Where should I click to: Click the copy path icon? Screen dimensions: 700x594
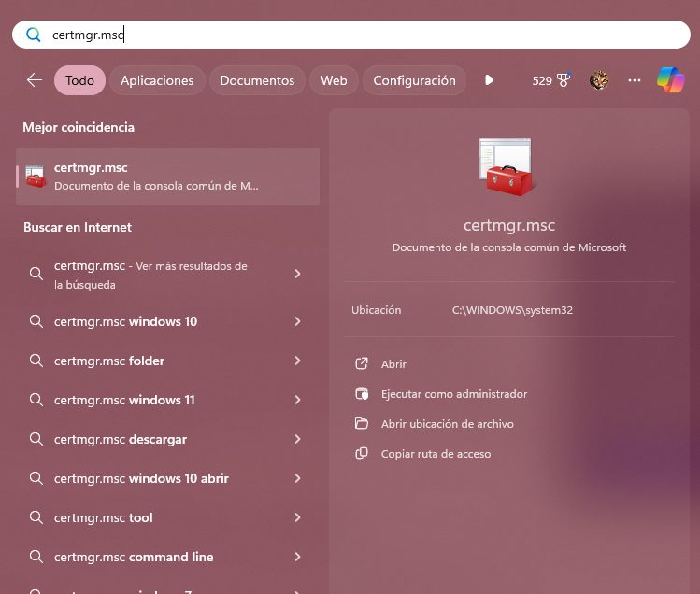point(362,453)
